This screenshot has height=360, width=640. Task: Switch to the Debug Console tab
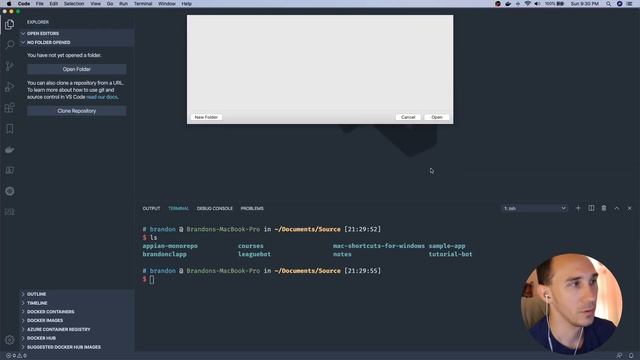215,208
